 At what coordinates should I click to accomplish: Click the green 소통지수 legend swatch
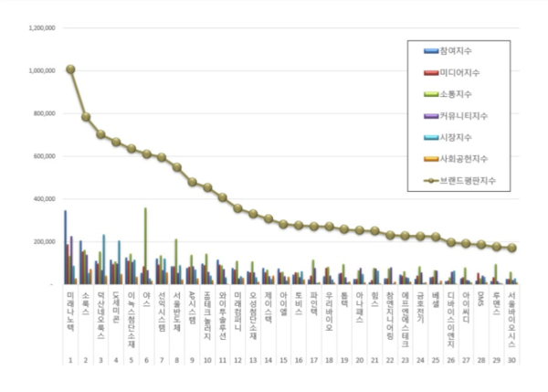(x=429, y=95)
